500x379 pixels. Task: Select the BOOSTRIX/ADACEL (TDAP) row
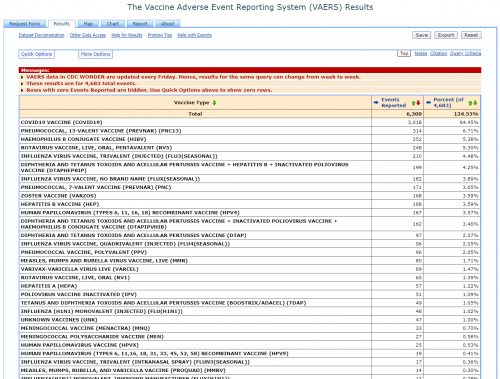(x=250, y=303)
